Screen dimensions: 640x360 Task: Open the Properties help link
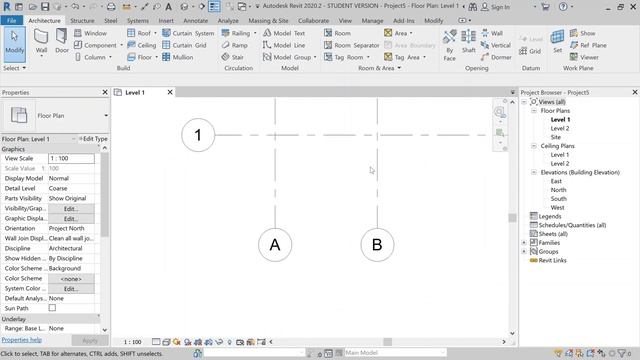[x=22, y=340]
